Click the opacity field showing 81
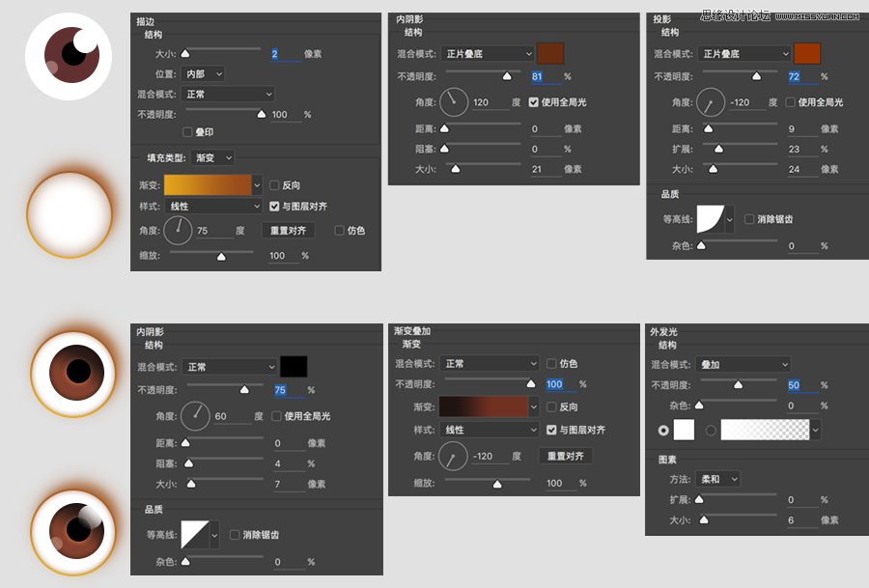This screenshot has height=588, width=869. pos(546,77)
